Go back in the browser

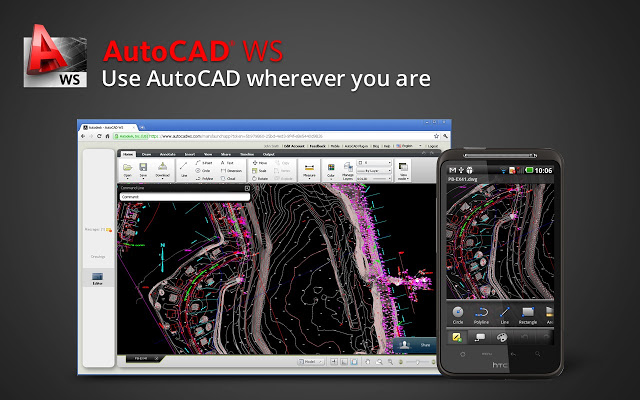click(x=83, y=136)
